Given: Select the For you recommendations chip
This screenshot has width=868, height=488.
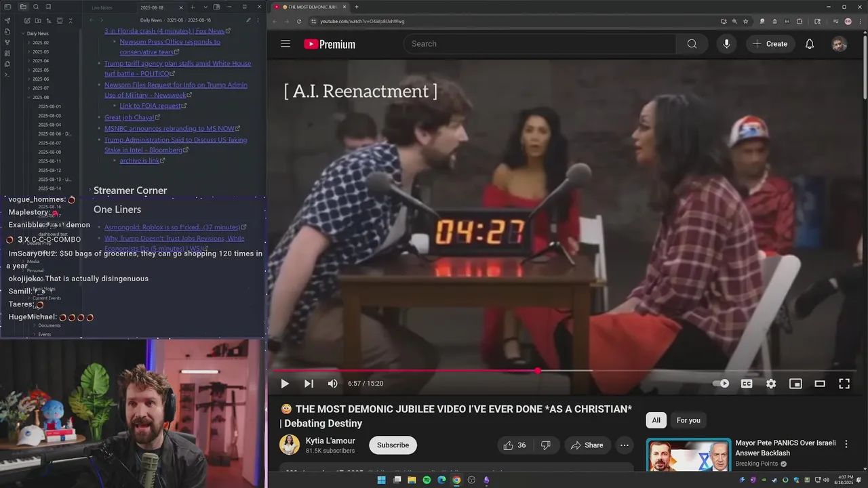Looking at the screenshot, I should pyautogui.click(x=688, y=420).
